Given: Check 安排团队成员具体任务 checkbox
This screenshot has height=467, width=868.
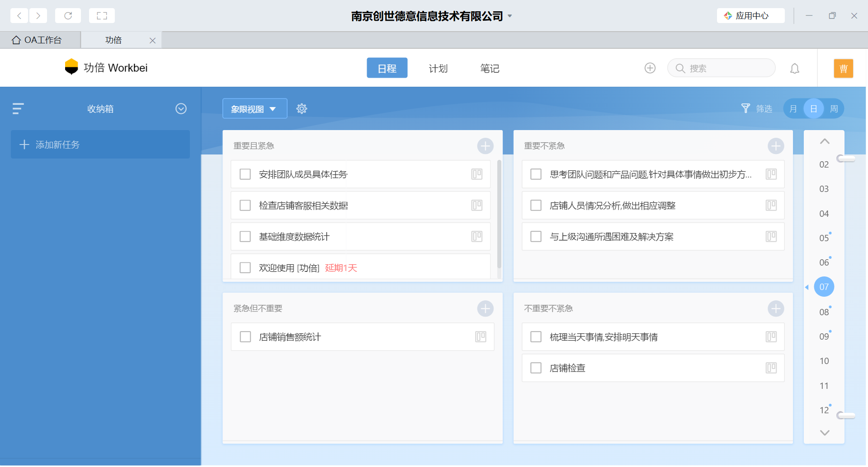Looking at the screenshot, I should (x=245, y=174).
